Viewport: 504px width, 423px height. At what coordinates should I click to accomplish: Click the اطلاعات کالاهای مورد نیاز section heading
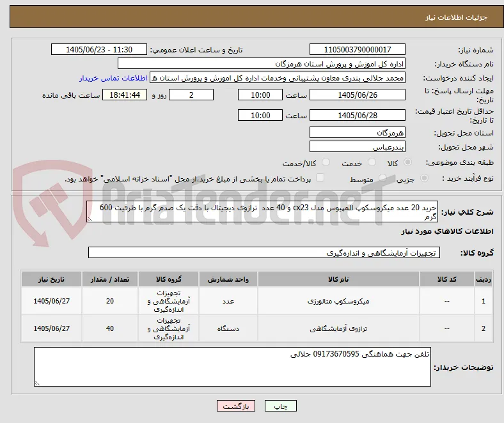[x=447, y=231]
